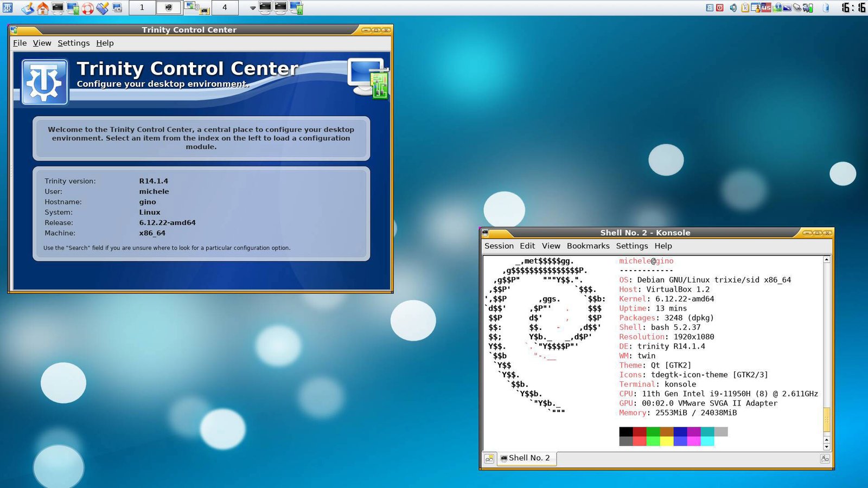Open the Session menu in Konsole
The width and height of the screenshot is (868, 488).
pyautogui.click(x=499, y=246)
